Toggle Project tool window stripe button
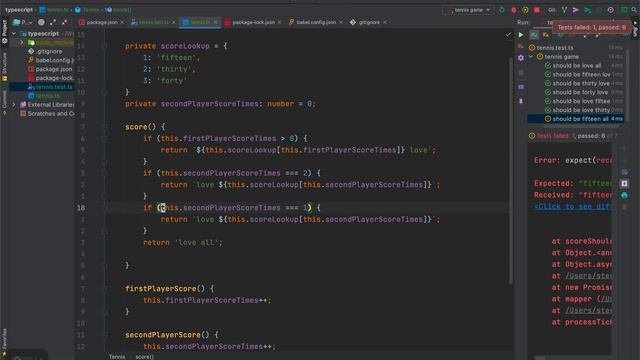 (x=4, y=32)
